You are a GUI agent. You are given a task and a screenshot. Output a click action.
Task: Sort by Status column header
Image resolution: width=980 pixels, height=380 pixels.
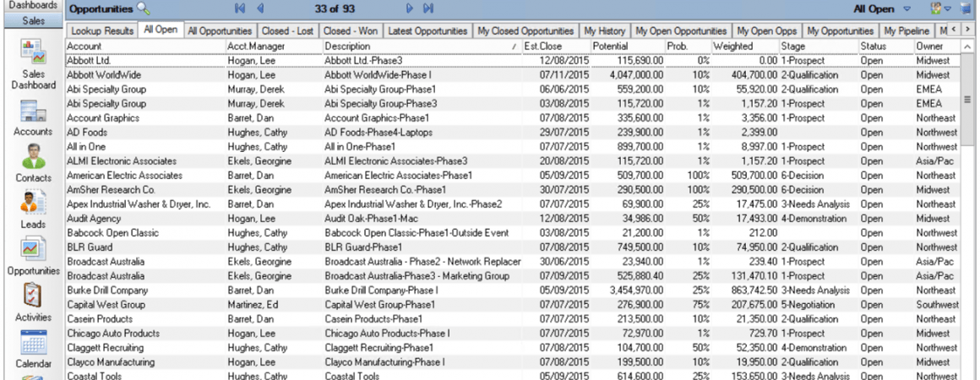point(886,46)
